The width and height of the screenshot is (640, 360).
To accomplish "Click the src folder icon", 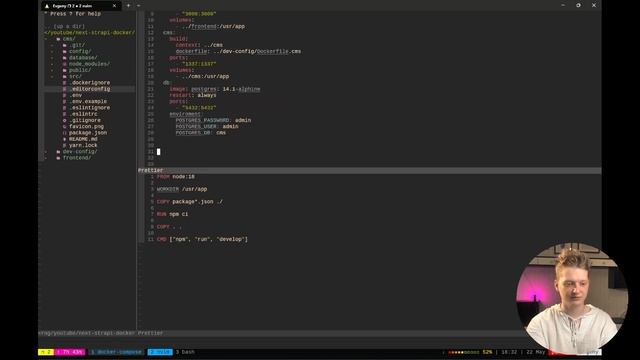I will point(64,76).
